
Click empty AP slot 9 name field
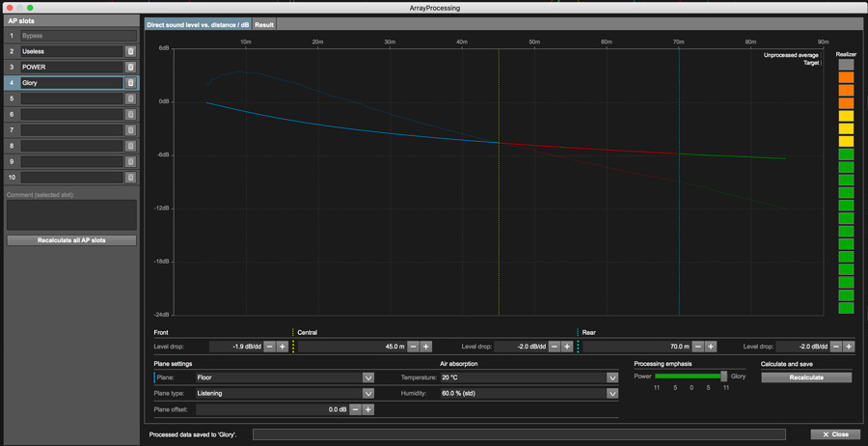[x=71, y=162]
